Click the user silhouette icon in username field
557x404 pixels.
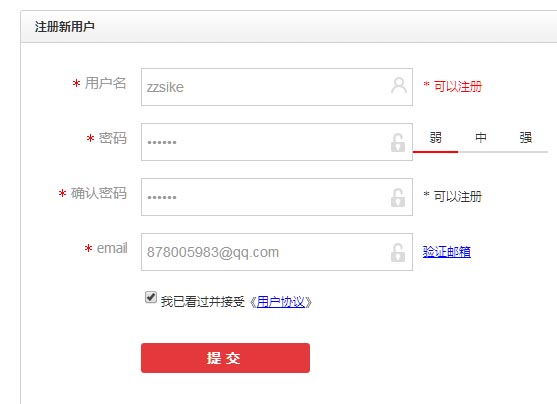click(399, 85)
